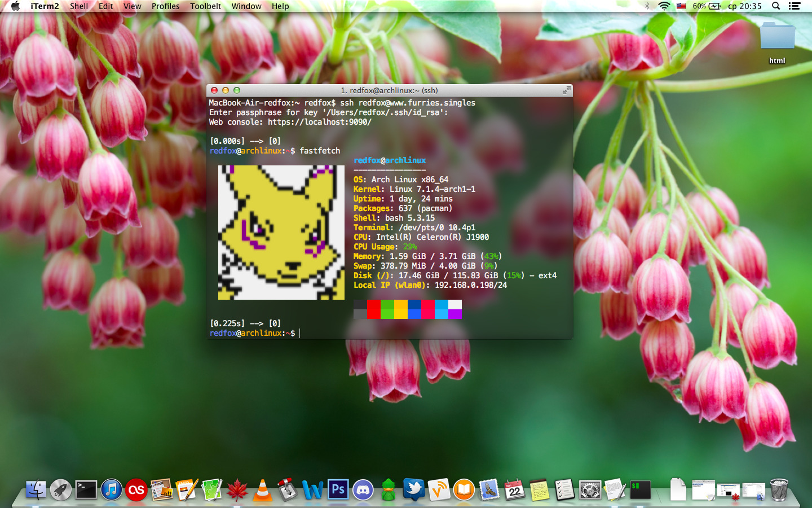Open iTunes from the dock

pos(112,489)
